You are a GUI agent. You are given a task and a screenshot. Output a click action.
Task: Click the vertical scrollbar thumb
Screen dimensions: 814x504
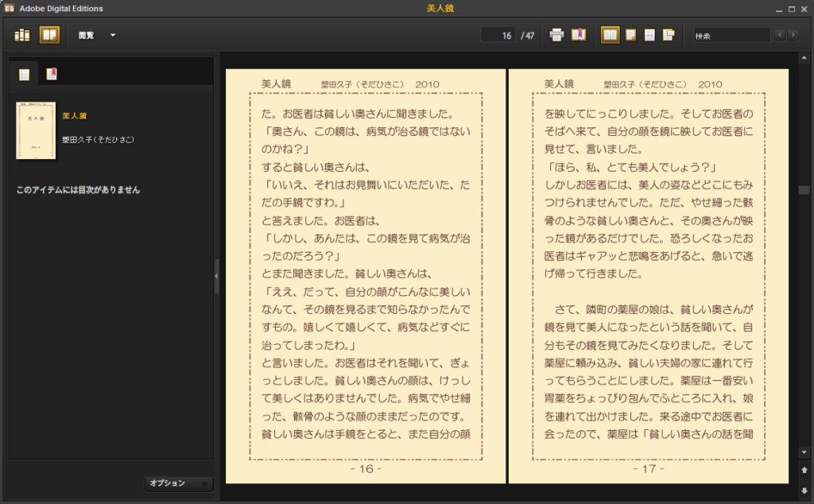click(x=804, y=190)
